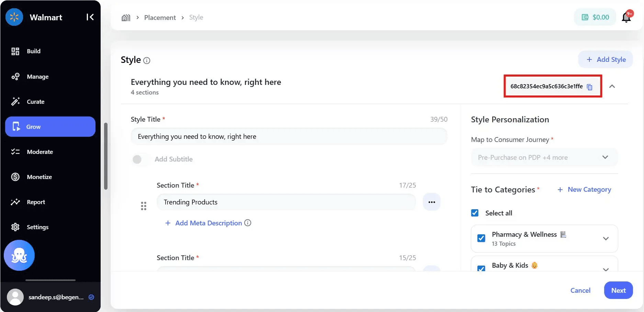Click the Walmart spark logo

coord(14,17)
